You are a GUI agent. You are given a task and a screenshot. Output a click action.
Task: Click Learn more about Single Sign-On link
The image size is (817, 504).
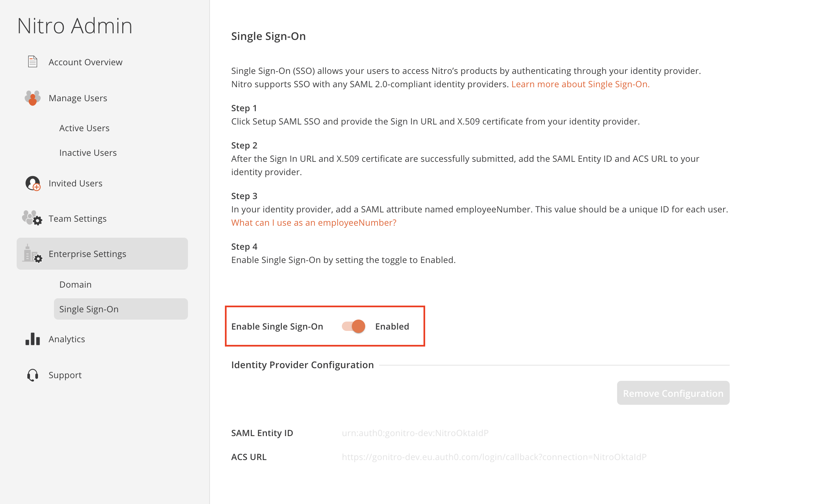[580, 84]
